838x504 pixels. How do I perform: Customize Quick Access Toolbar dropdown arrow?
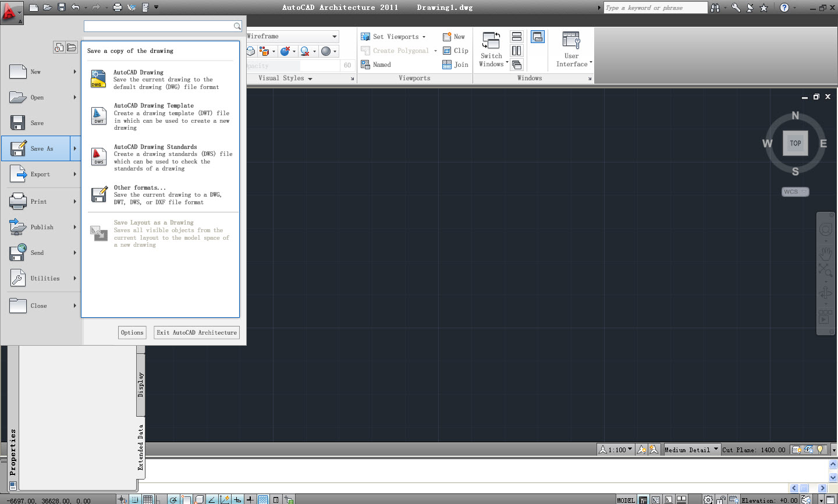pos(156,8)
